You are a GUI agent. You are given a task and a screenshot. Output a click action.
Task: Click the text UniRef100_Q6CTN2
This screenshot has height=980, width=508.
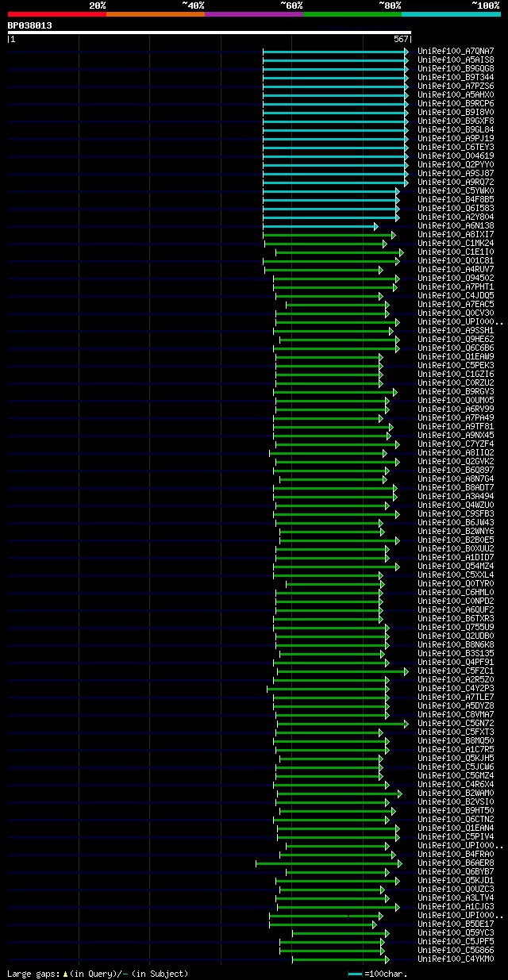(456, 819)
